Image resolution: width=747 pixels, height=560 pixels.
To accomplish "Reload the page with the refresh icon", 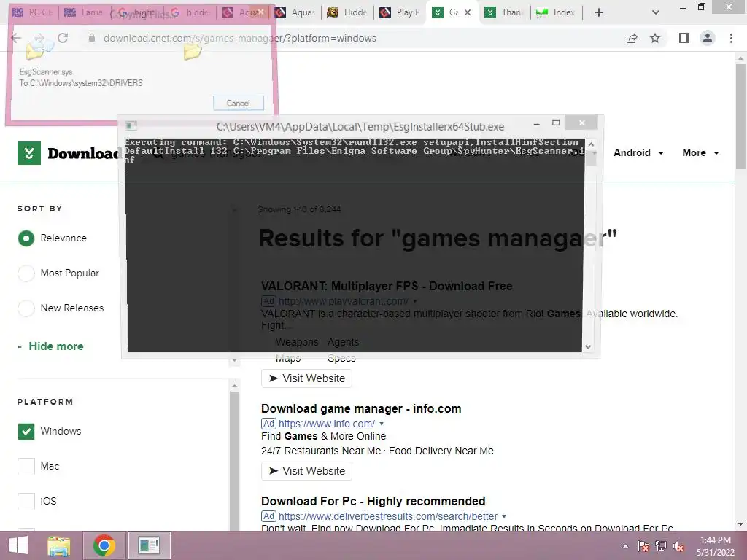I will tap(63, 38).
